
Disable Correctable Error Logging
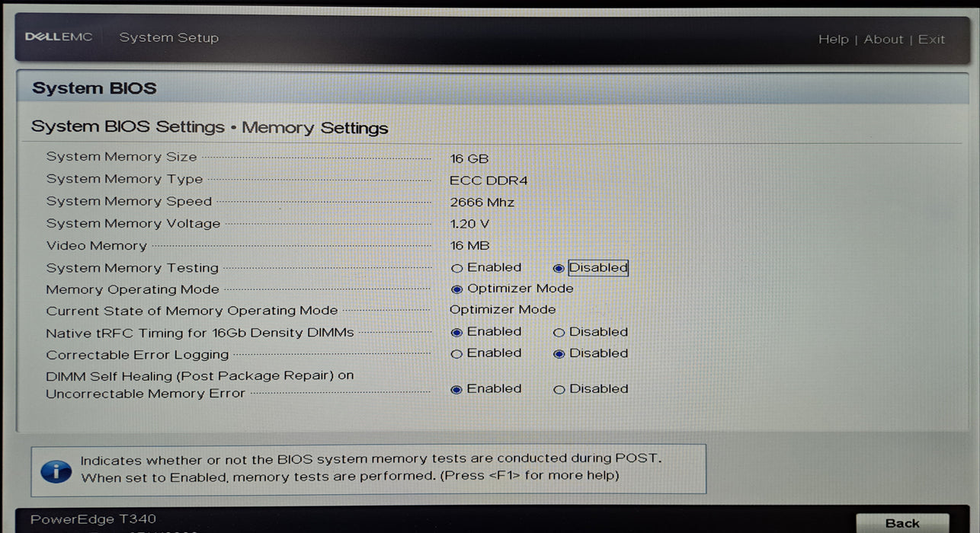559,354
